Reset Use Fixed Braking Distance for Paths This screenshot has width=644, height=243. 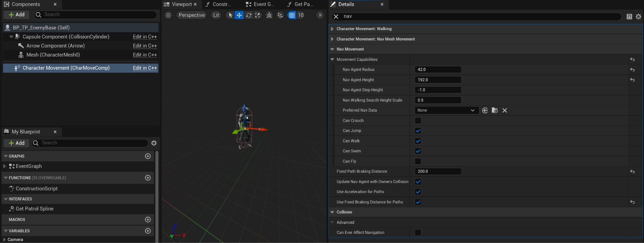click(x=632, y=202)
